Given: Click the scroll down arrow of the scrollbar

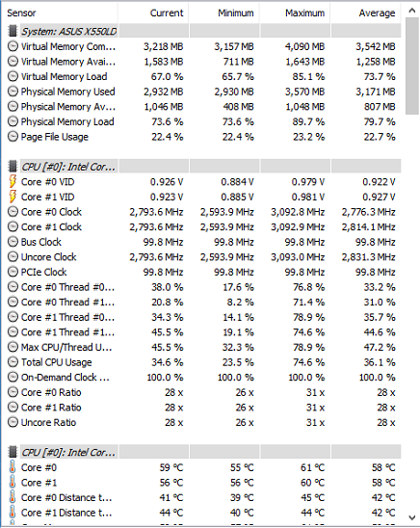Looking at the screenshot, I should [412, 516].
